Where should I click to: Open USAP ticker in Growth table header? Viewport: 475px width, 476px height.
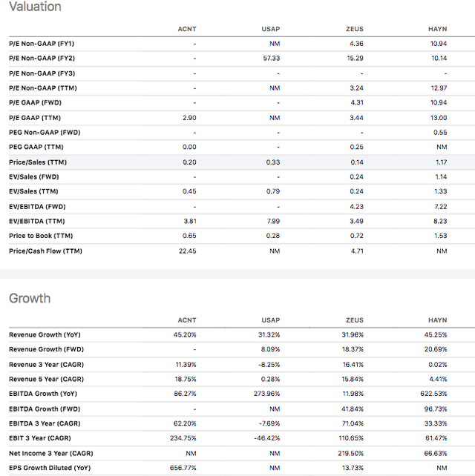click(x=270, y=320)
